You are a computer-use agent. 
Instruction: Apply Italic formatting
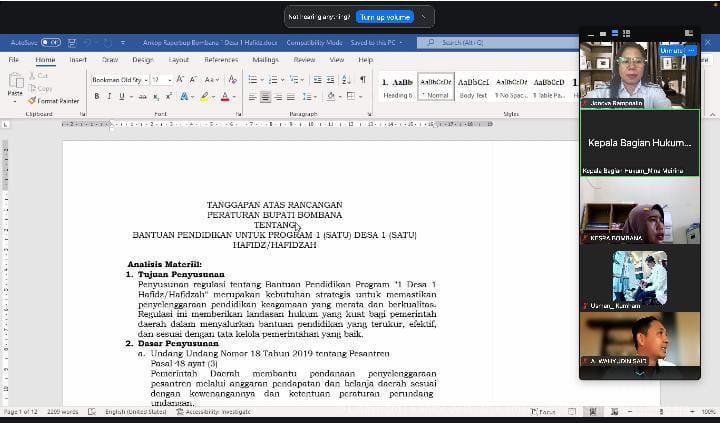tap(109, 96)
